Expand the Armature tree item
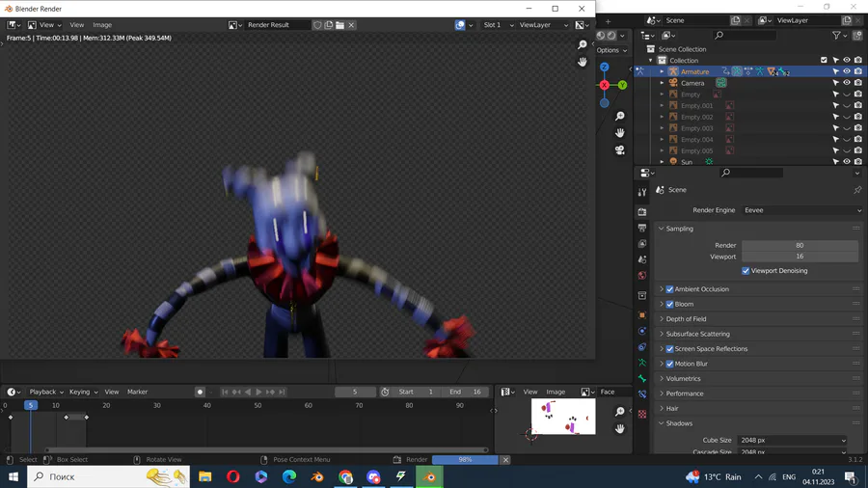The height and width of the screenshot is (488, 868). pos(662,71)
